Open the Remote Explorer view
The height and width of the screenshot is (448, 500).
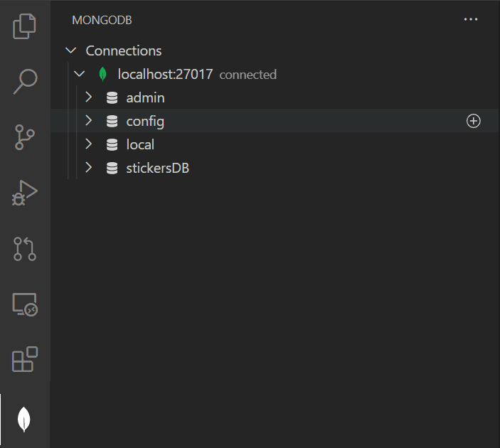pyautogui.click(x=25, y=304)
